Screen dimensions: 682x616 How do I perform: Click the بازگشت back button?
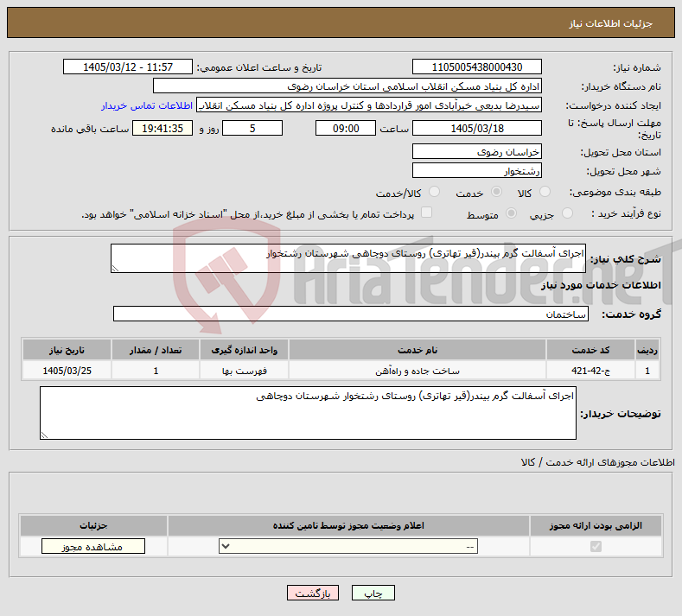[x=313, y=593]
